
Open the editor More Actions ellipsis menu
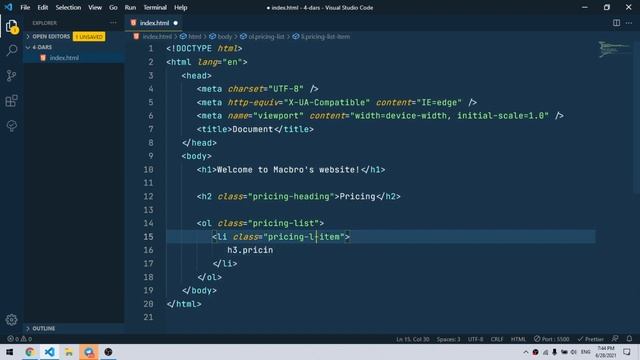pos(629,23)
